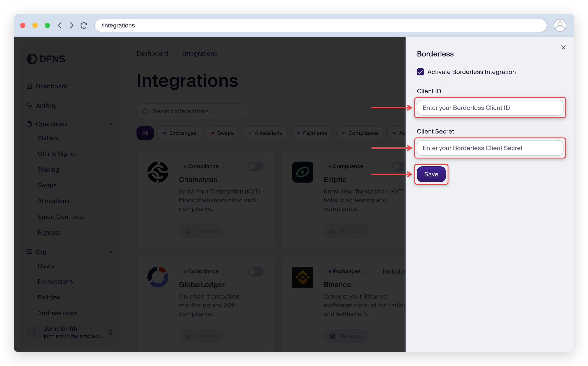
Task: Click the Activity pulse icon
Action: [29, 106]
